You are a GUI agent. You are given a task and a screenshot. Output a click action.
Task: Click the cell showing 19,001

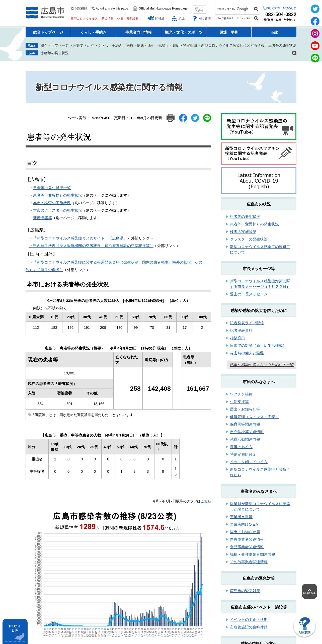pyautogui.click(x=69, y=373)
